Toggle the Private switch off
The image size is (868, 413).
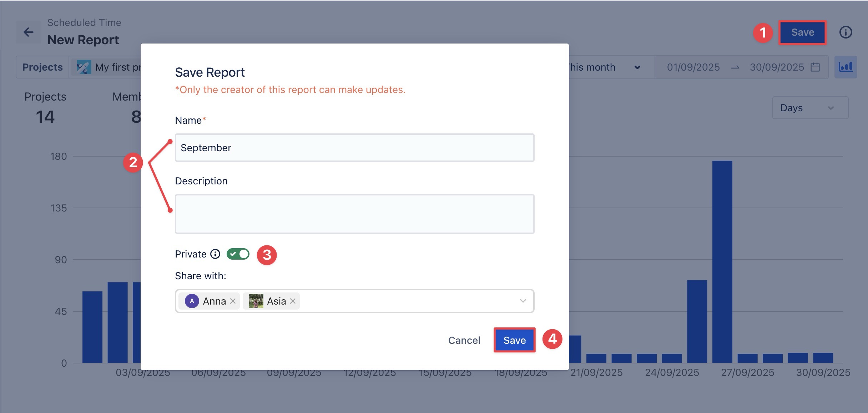tap(238, 254)
